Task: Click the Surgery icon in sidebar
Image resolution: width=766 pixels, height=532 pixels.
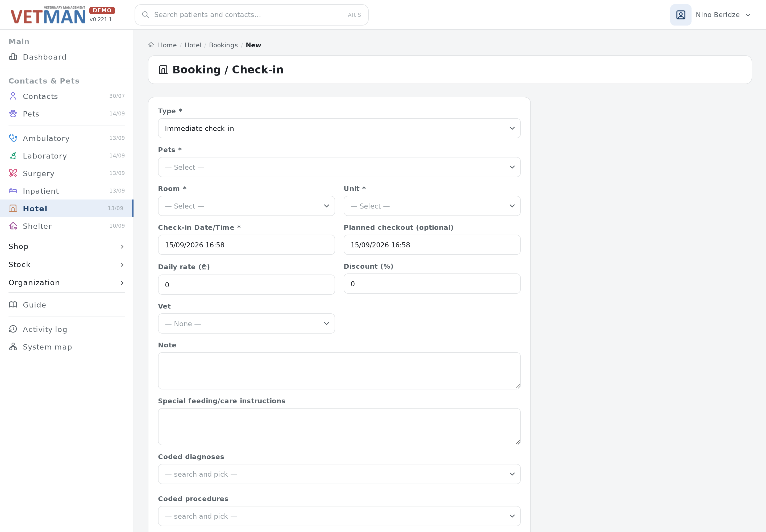Action: click(13, 173)
